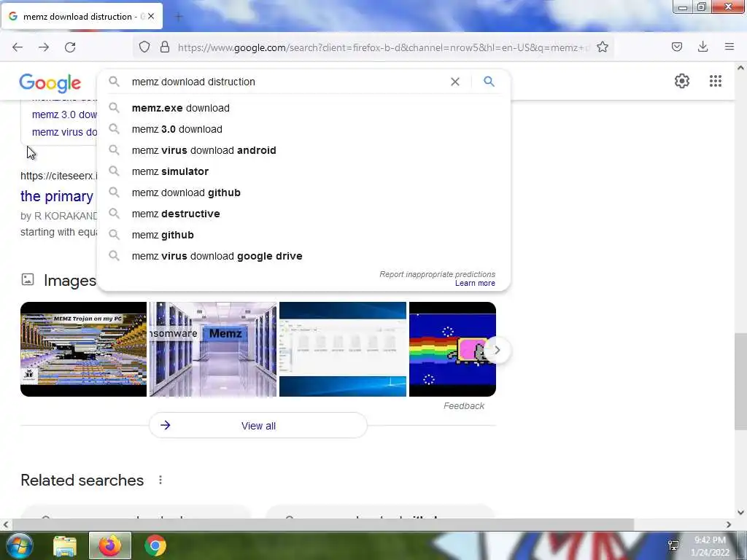Focus the search field containing memz download distruction

click(286, 82)
